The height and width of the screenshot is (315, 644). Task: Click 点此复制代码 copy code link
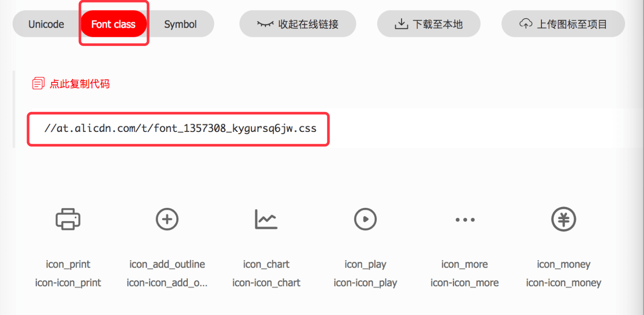[x=80, y=84]
